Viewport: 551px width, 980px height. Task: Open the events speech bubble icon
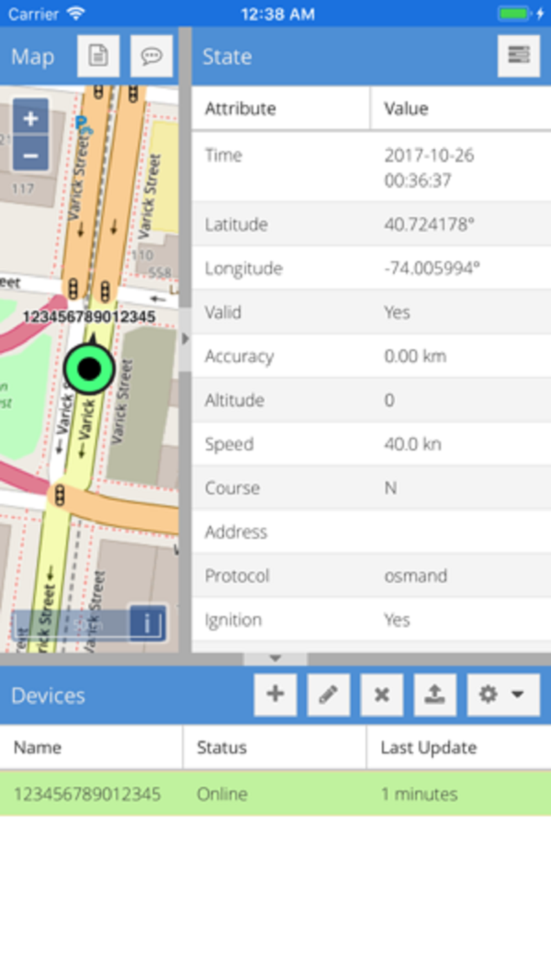[x=152, y=56]
